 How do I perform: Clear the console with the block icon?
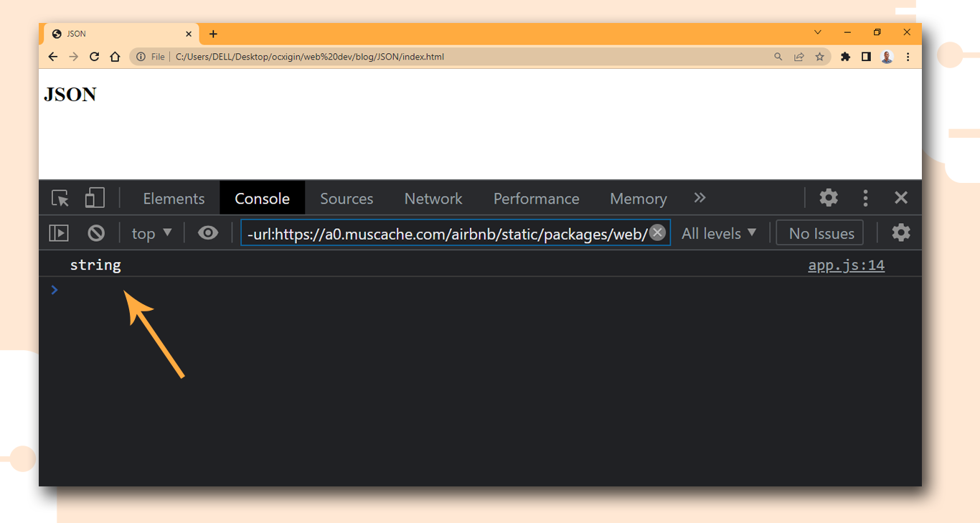click(x=96, y=233)
